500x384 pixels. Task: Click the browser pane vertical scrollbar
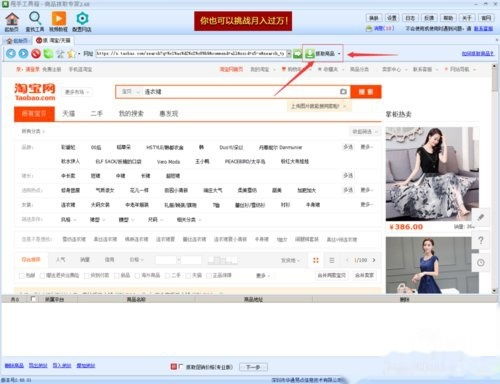coord(494,178)
